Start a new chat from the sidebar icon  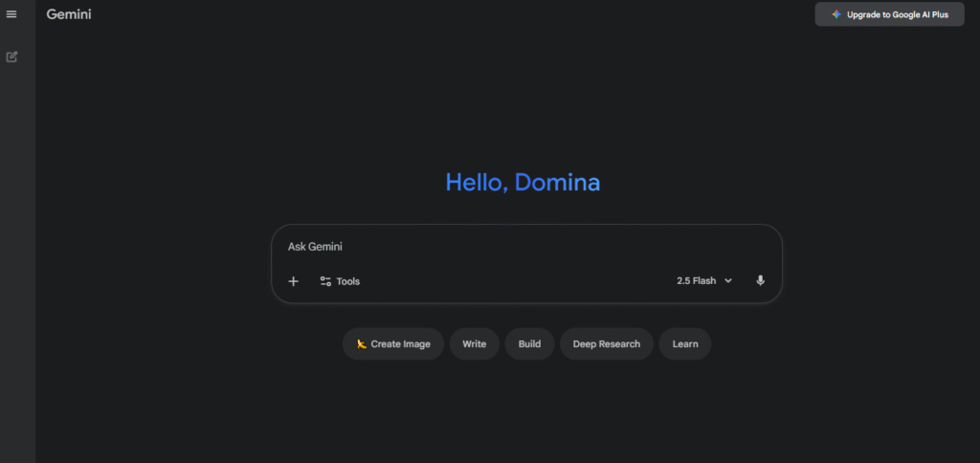coord(11,56)
